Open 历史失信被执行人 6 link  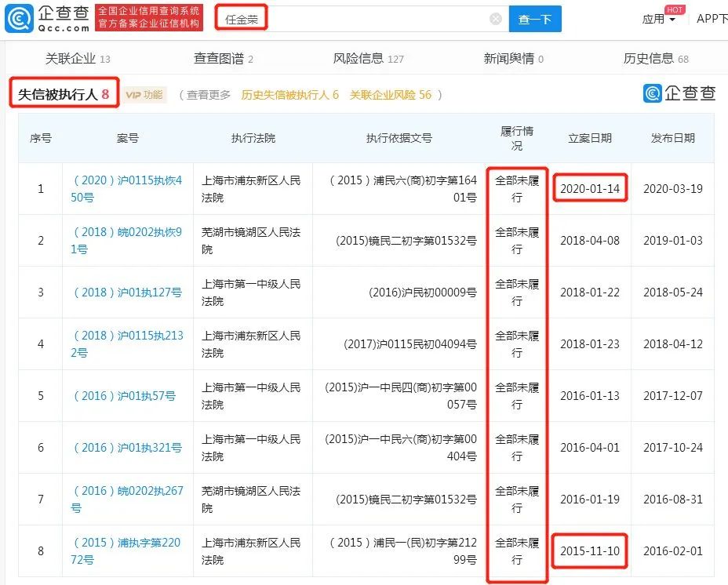(x=289, y=95)
